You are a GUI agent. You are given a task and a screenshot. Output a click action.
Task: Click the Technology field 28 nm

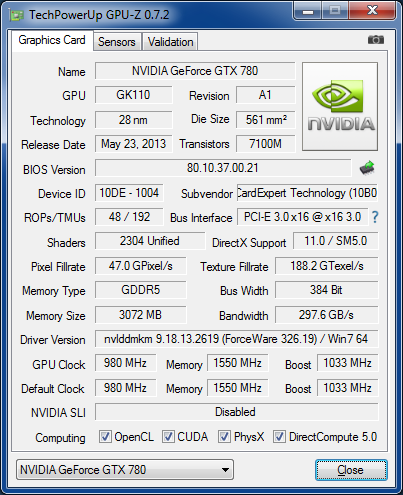tap(133, 120)
